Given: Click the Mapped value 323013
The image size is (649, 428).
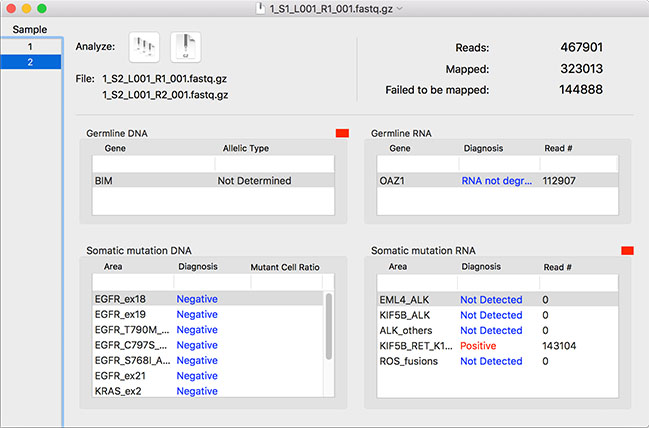Looking at the screenshot, I should tap(582, 68).
